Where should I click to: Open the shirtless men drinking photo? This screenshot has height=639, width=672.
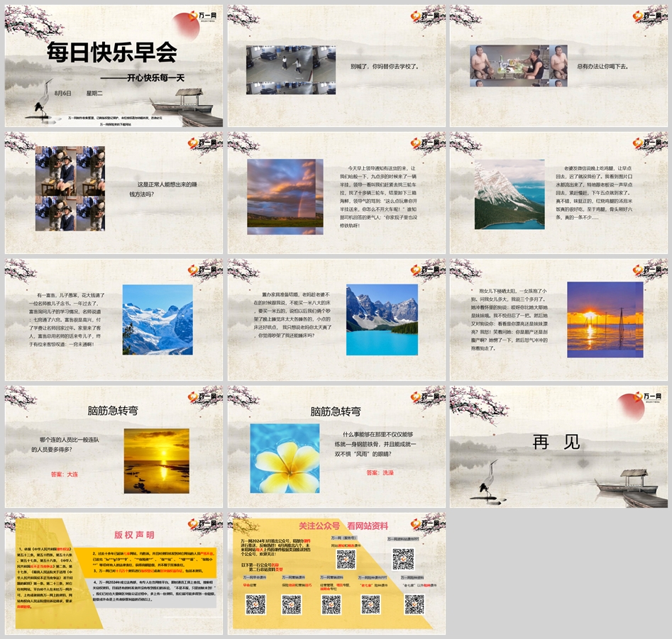(x=519, y=65)
